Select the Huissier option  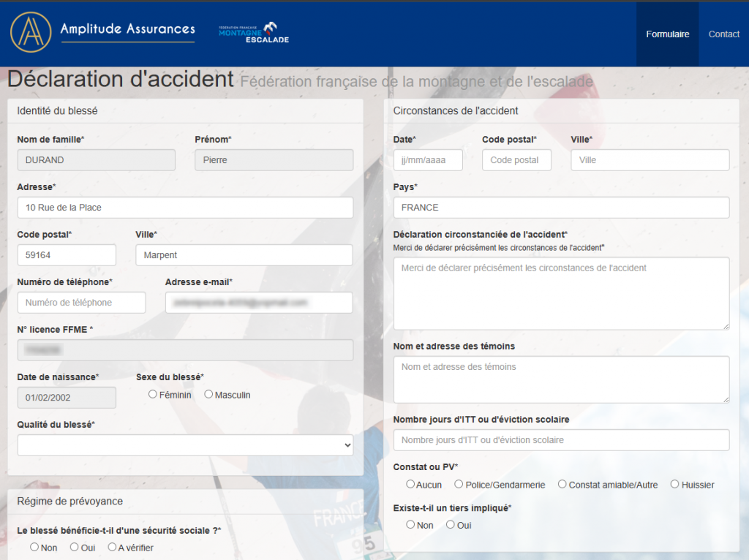point(674,484)
